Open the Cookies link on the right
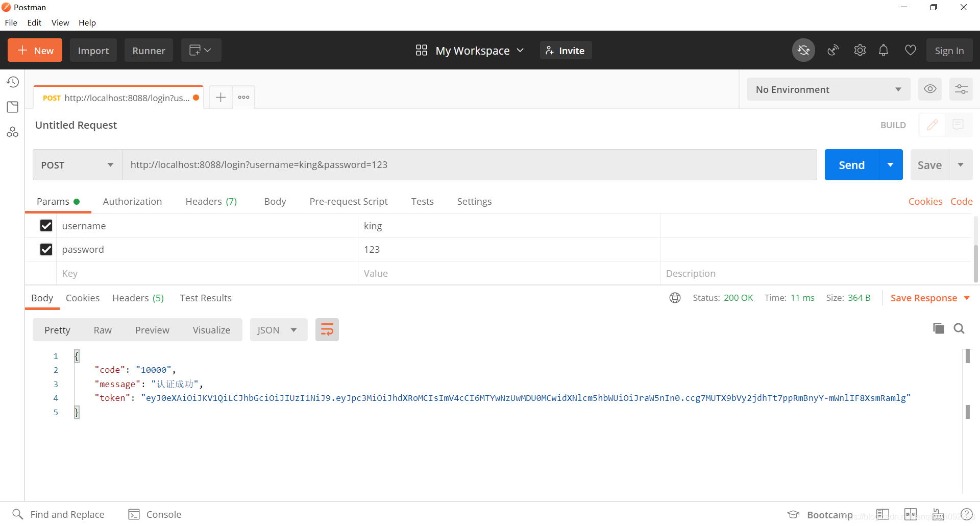The width and height of the screenshot is (980, 526). click(925, 201)
